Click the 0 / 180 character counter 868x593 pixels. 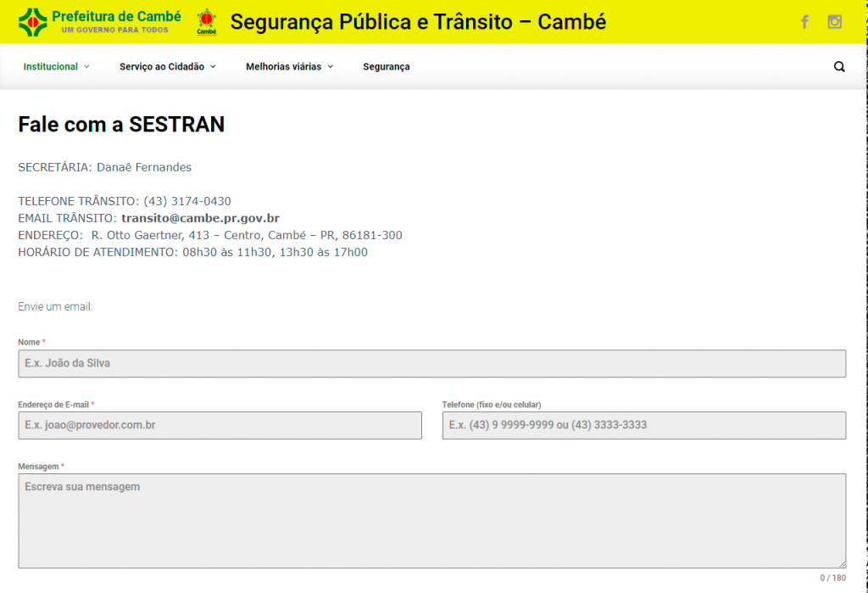pos(832,578)
